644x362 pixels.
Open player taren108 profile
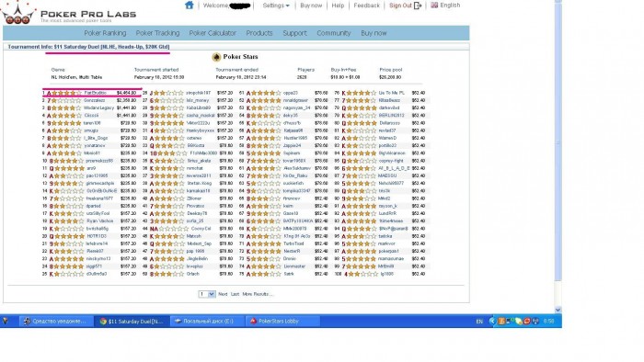(x=92, y=123)
